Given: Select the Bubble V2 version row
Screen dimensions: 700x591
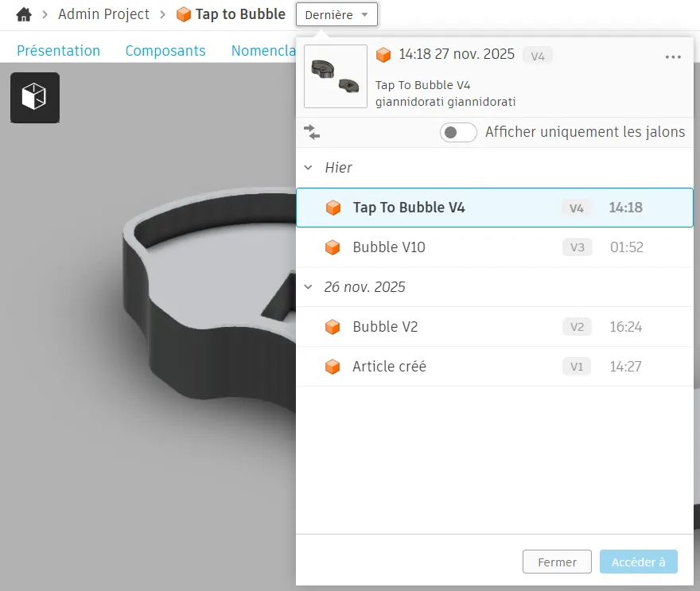Looking at the screenshot, I should click(495, 327).
